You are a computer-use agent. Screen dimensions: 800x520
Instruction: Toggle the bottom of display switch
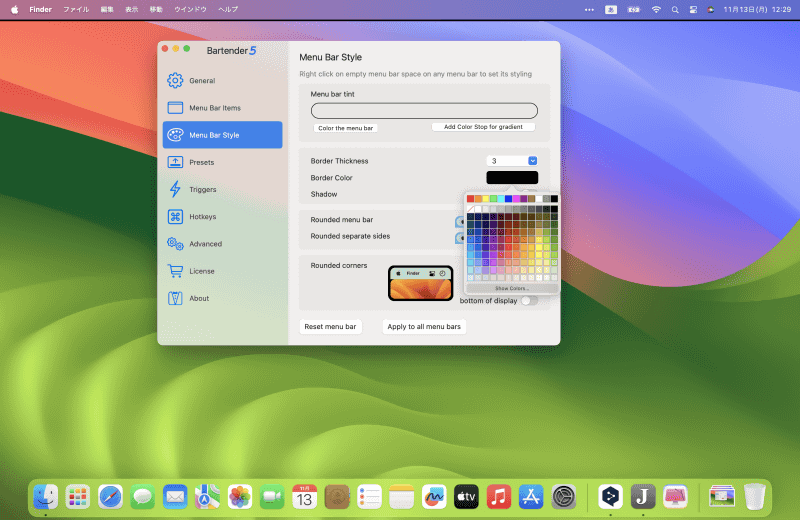529,301
